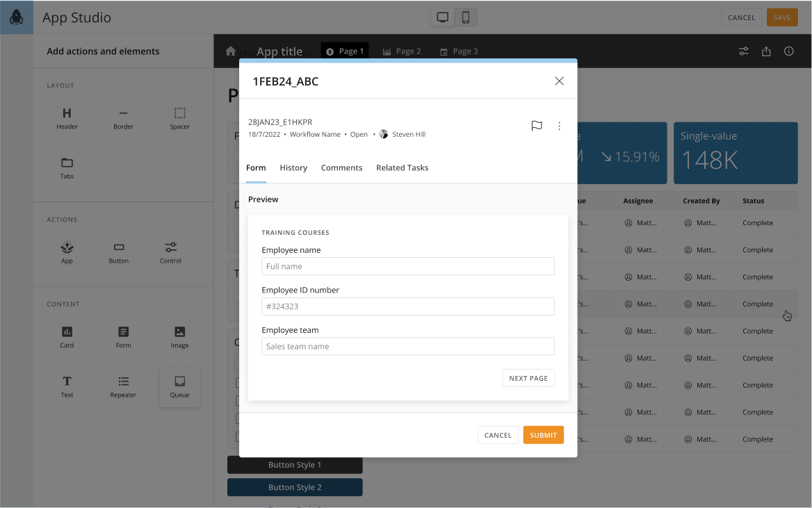The width and height of the screenshot is (812, 508).
Task: Click the Assignee column header
Action: [638, 201]
